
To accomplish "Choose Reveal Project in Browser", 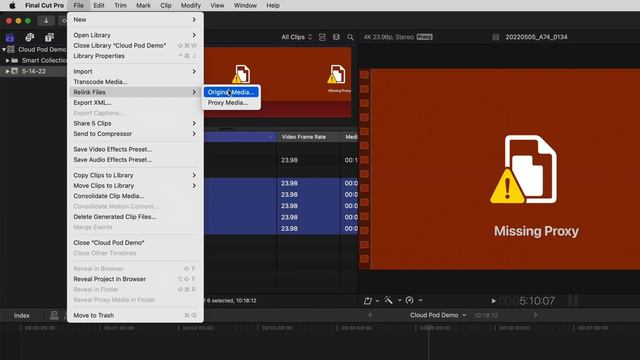I will point(135,279).
